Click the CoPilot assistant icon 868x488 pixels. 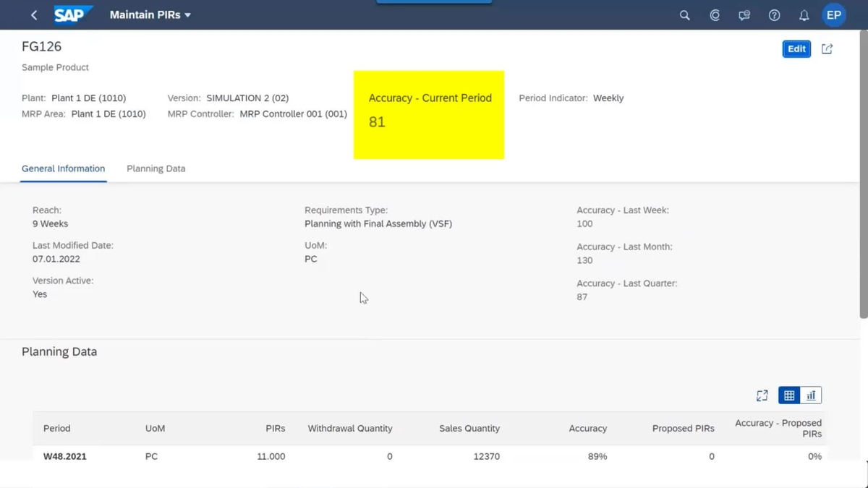(x=714, y=14)
